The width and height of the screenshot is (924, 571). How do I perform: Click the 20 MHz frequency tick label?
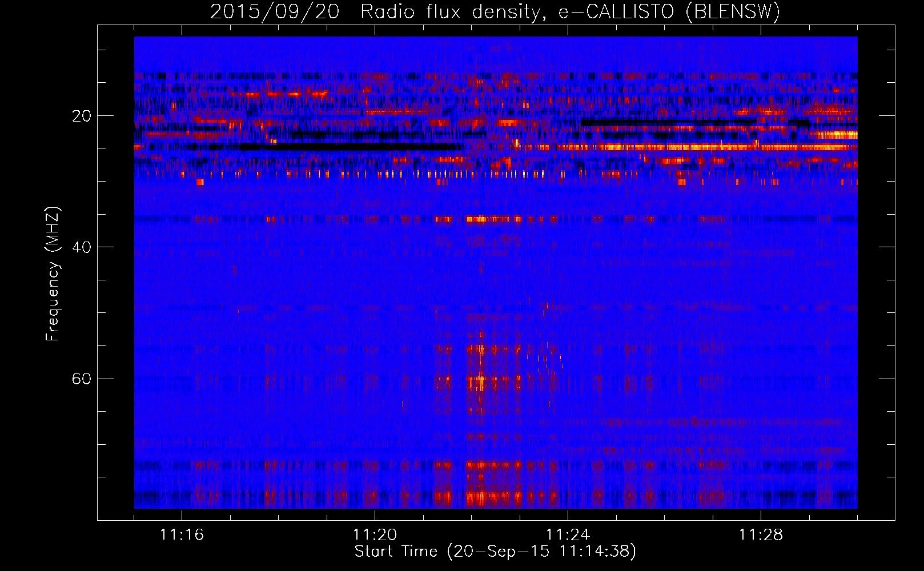(x=81, y=116)
